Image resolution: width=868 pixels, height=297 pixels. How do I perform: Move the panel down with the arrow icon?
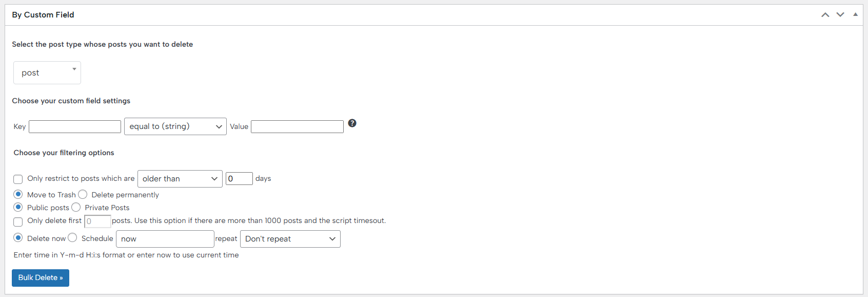pyautogui.click(x=840, y=15)
